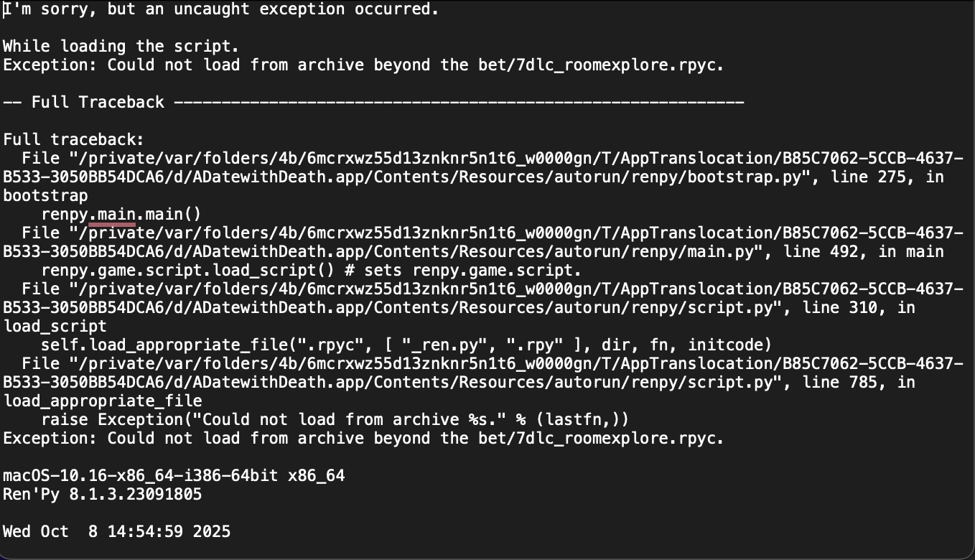This screenshot has width=975, height=560.
Task: Click the "While loading the script." text
Action: [121, 47]
